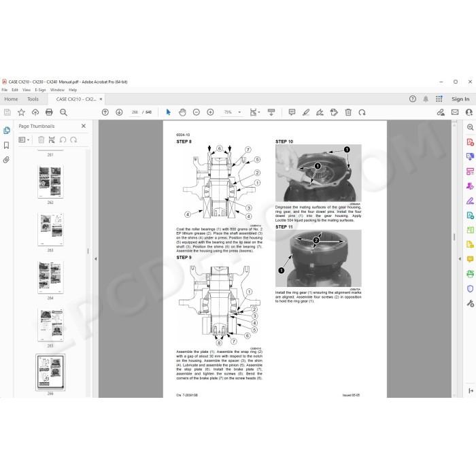Open the help question mark icon

(413, 99)
